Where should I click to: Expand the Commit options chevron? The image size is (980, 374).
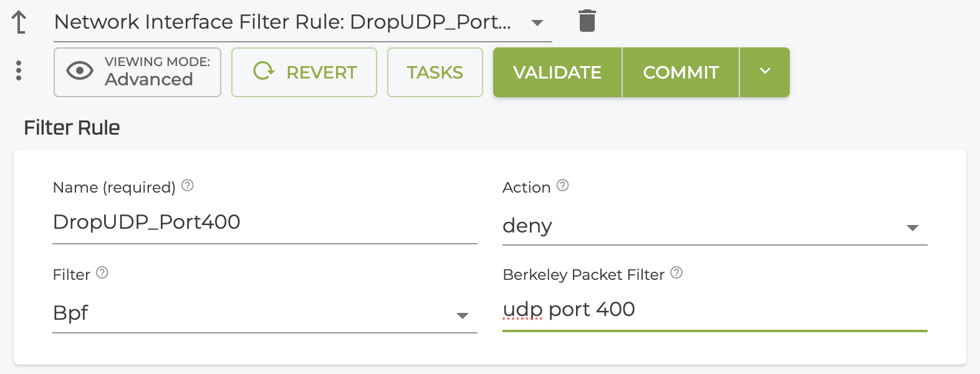pos(765,72)
